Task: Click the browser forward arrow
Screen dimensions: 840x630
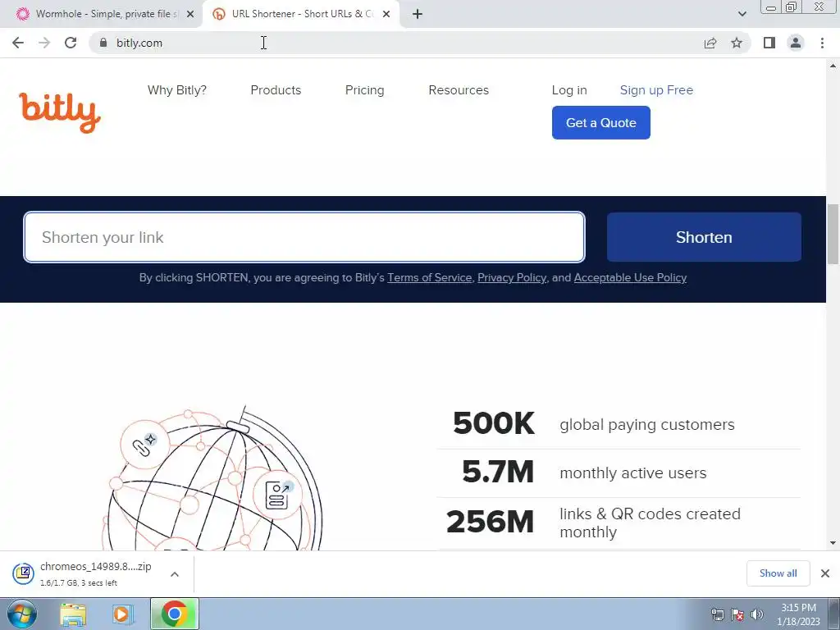Action: (44, 43)
